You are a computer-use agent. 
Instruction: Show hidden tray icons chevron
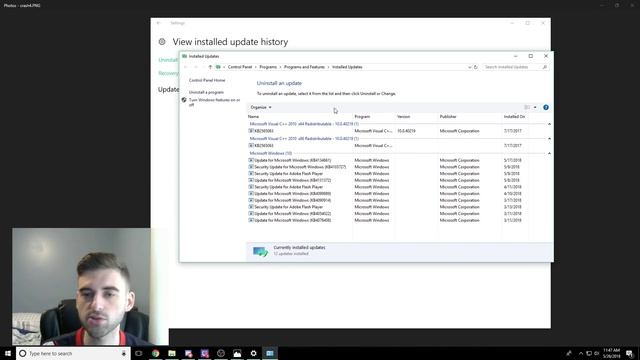point(581,353)
